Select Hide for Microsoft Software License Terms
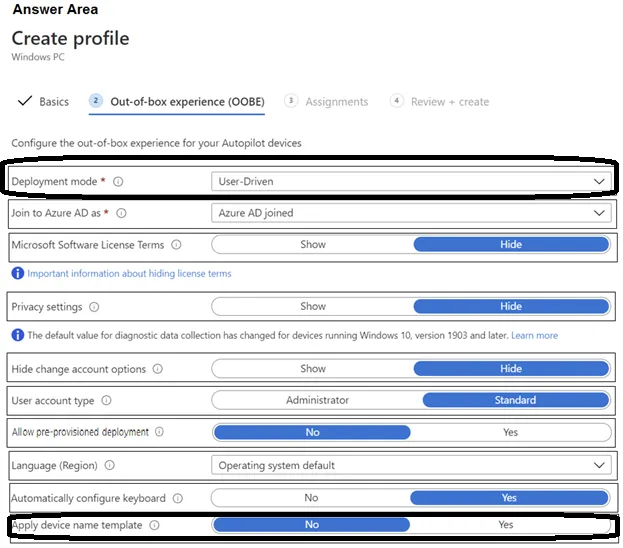The image size is (623, 548). tap(511, 244)
